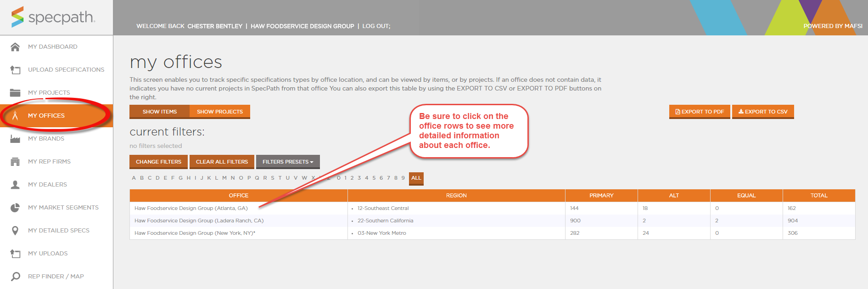Sort by EQUAL column header
The height and width of the screenshot is (289, 868).
pos(746,195)
